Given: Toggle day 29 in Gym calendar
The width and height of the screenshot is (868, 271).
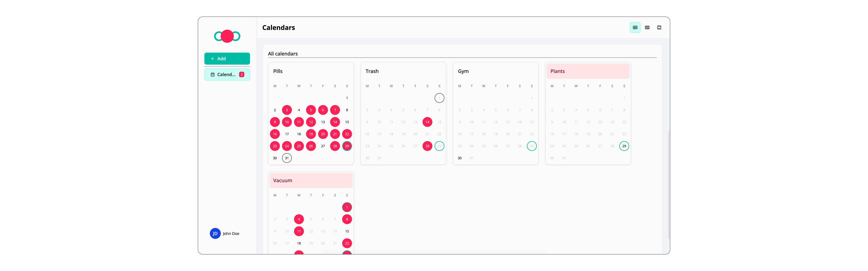Looking at the screenshot, I should click(531, 146).
